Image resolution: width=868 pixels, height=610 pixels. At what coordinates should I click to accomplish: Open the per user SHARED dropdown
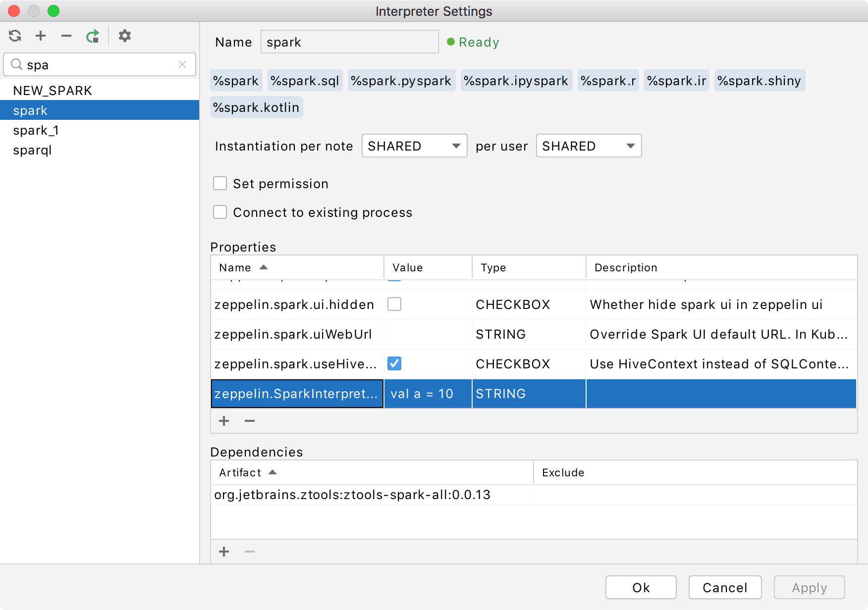pyautogui.click(x=588, y=146)
